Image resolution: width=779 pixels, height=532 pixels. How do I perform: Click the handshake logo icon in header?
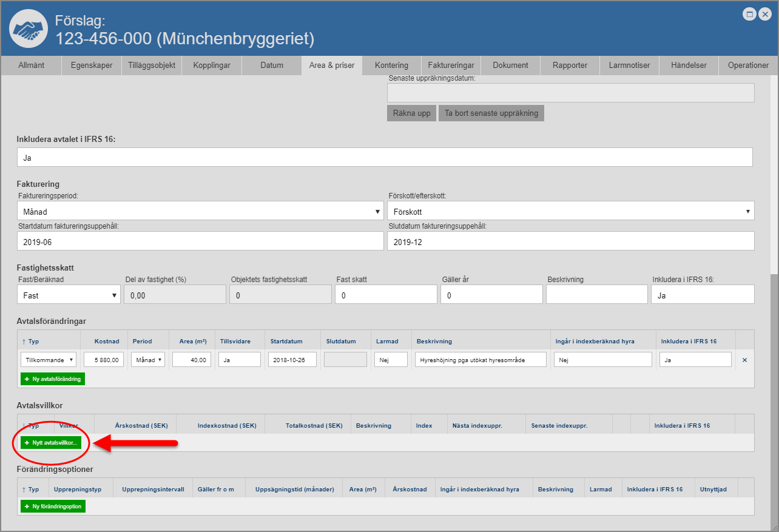(29, 29)
